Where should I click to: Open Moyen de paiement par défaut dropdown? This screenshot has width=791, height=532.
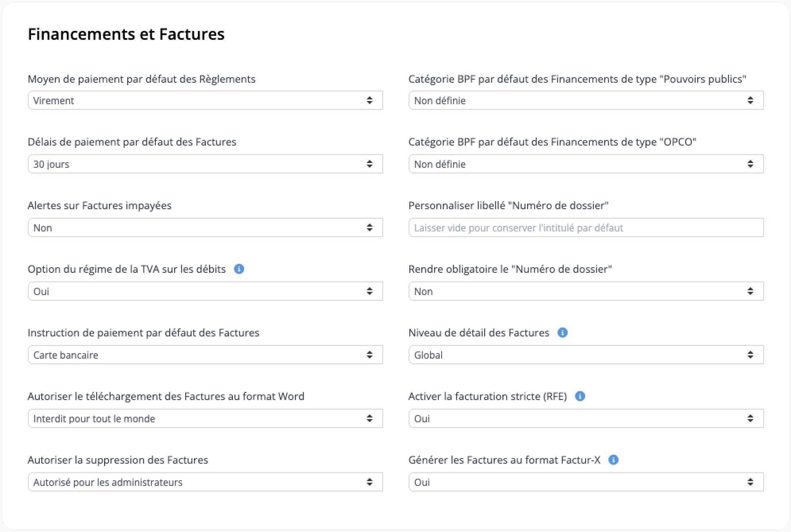click(205, 100)
